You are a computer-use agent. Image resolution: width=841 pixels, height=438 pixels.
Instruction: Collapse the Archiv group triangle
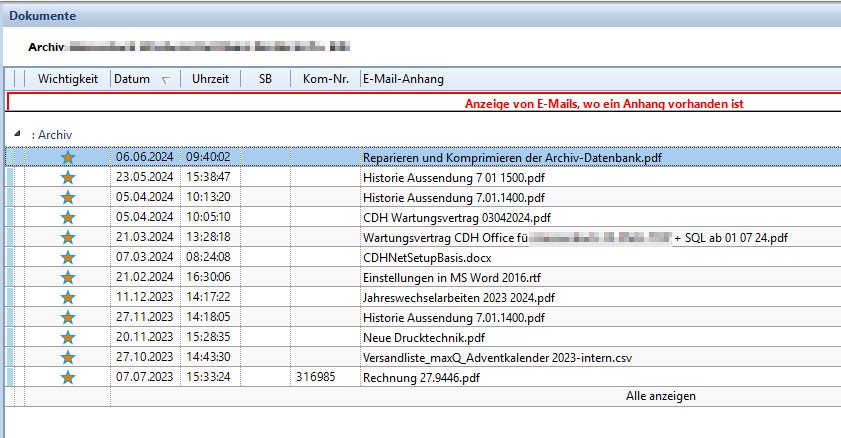pyautogui.click(x=17, y=134)
